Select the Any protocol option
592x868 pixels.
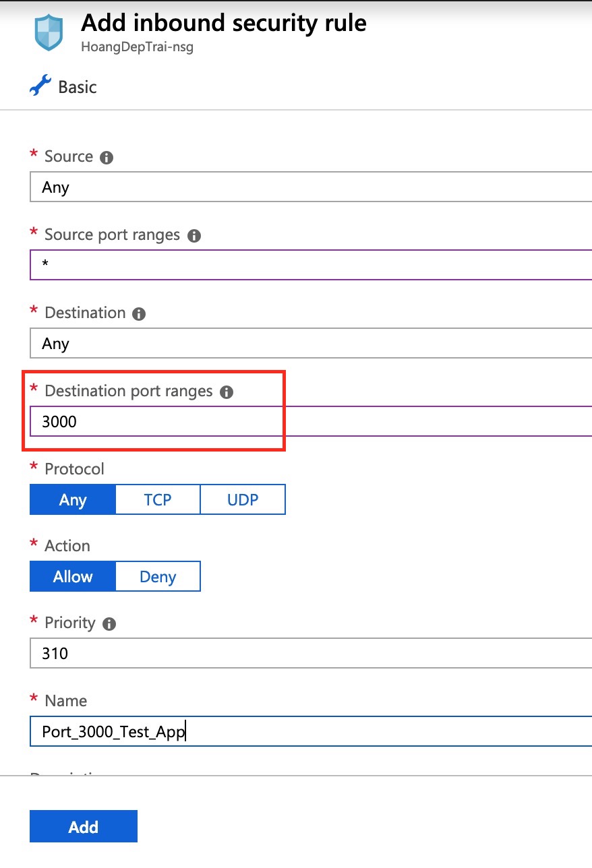tap(73, 499)
